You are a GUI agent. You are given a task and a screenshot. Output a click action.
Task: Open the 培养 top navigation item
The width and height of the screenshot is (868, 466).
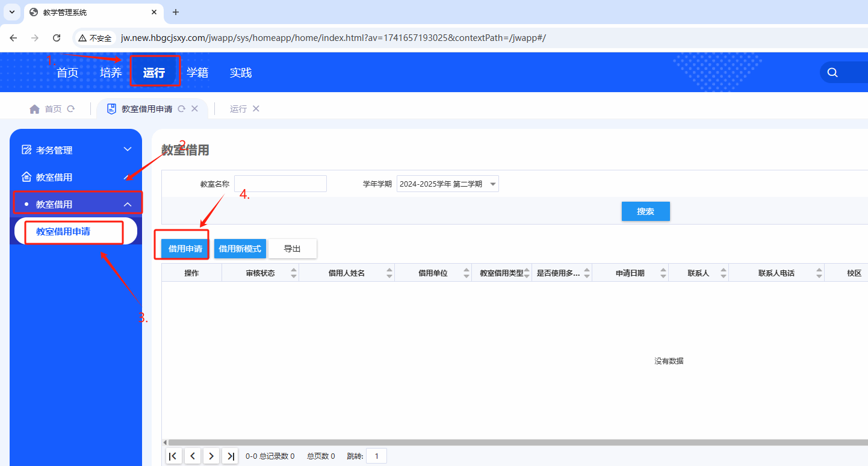point(111,73)
